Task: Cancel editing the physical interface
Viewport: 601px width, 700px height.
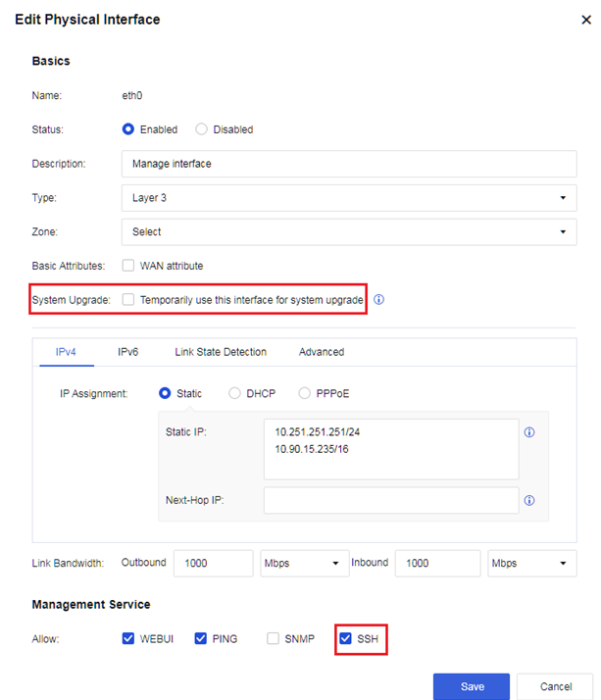Action: (x=555, y=686)
